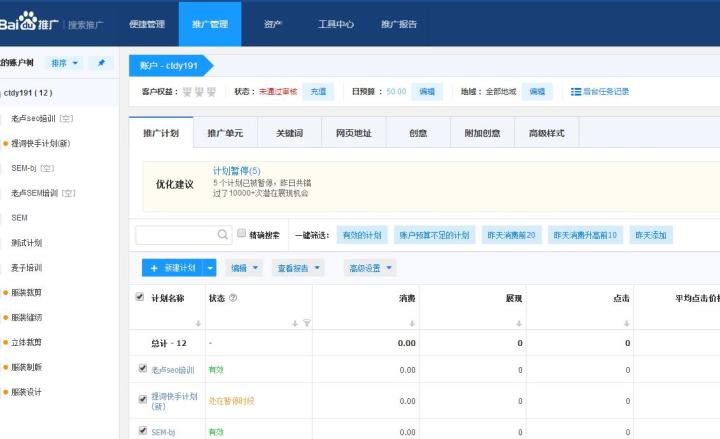This screenshot has width=720, height=439.
Task: Sort the table by 展现 arrow
Action: pos(519,323)
